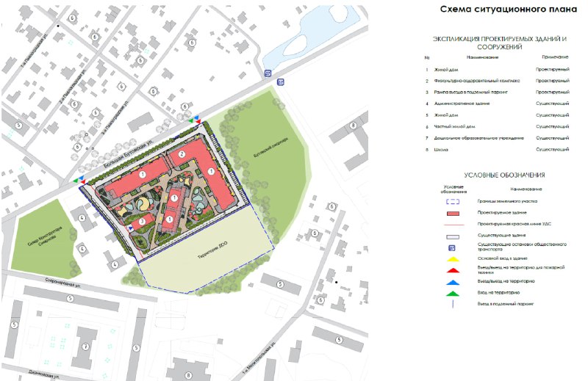
Task: Click the bus stop marker closest to the pond
Action: [268, 73]
